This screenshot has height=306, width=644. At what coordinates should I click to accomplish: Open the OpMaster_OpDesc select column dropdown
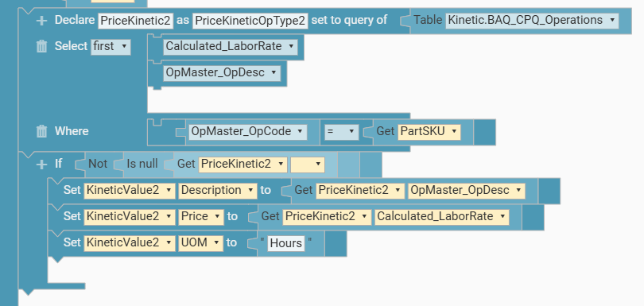point(222,72)
